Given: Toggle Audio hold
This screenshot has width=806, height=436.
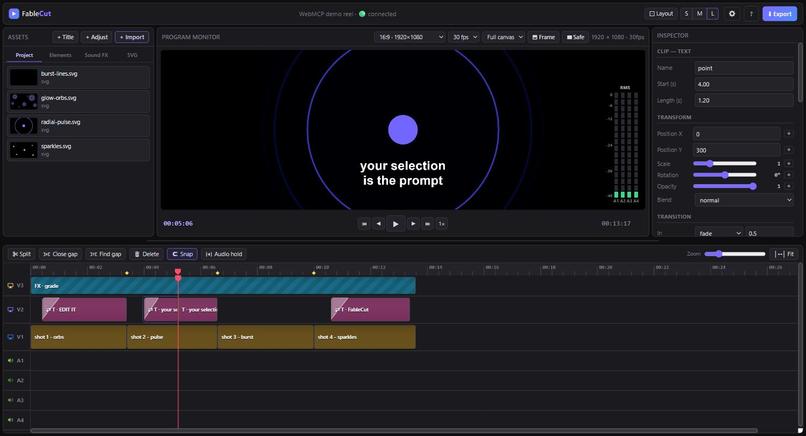Looking at the screenshot, I should 224,254.
